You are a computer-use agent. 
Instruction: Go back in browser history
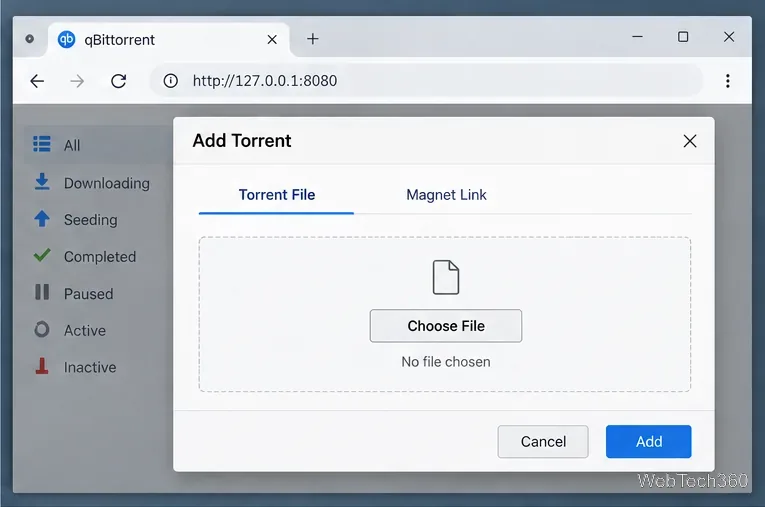point(37,81)
